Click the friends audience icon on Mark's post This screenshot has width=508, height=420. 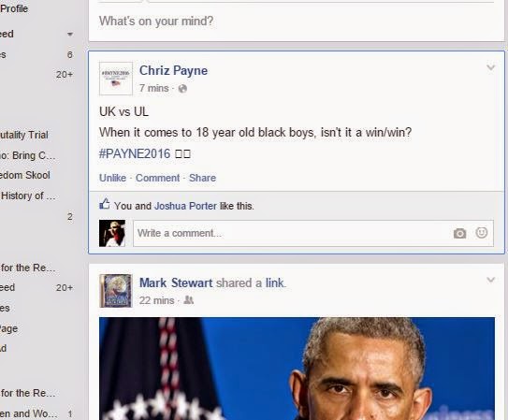(188, 300)
